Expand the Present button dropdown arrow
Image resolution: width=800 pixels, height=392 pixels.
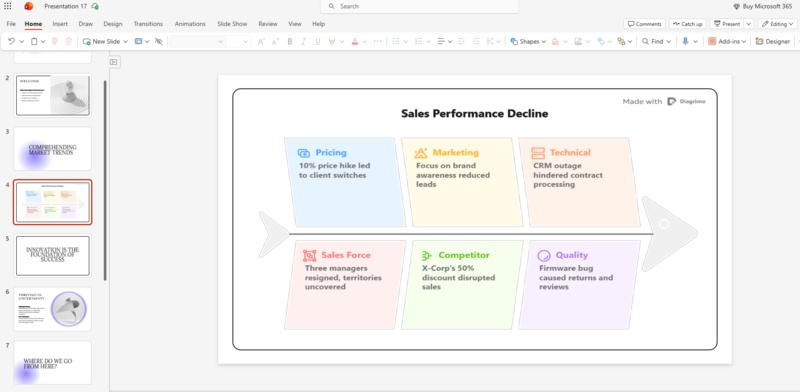click(x=748, y=24)
